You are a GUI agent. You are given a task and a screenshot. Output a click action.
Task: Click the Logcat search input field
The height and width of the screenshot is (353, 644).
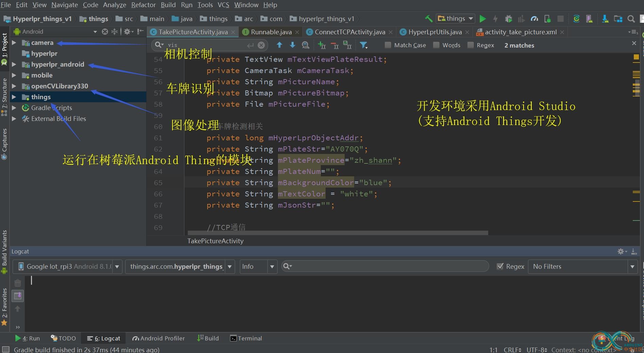pyautogui.click(x=385, y=266)
